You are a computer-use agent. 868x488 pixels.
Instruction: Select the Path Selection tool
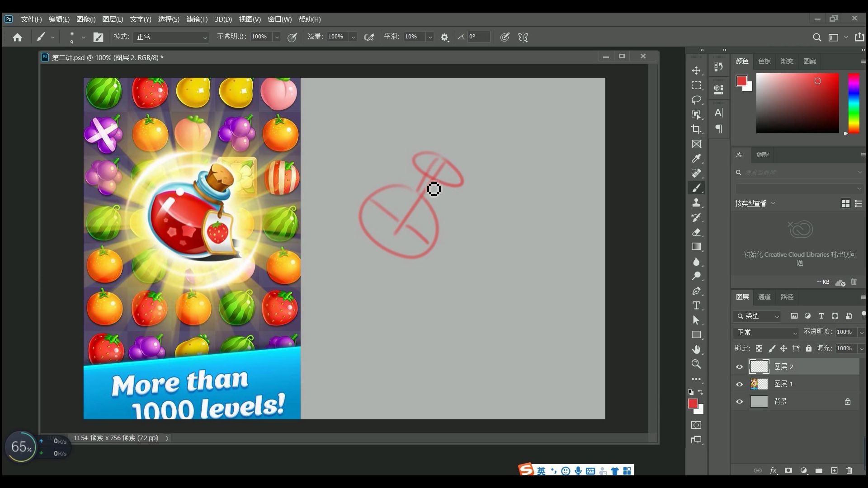pyautogui.click(x=696, y=320)
